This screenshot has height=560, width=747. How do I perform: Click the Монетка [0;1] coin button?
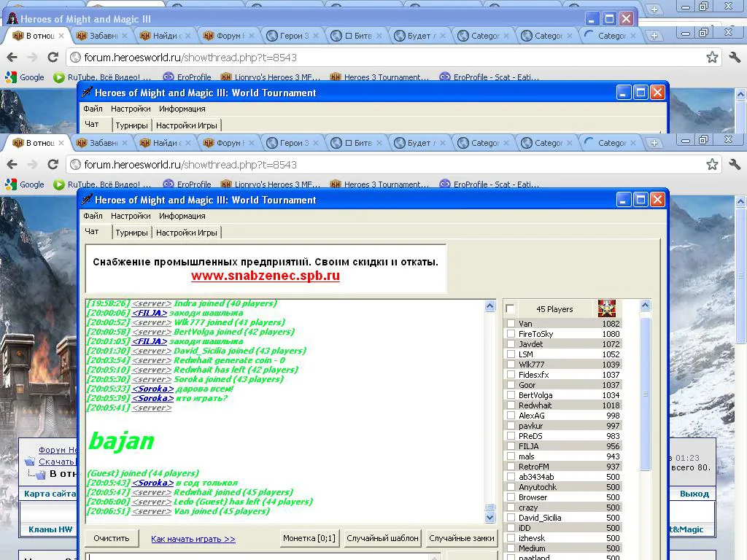(x=309, y=538)
